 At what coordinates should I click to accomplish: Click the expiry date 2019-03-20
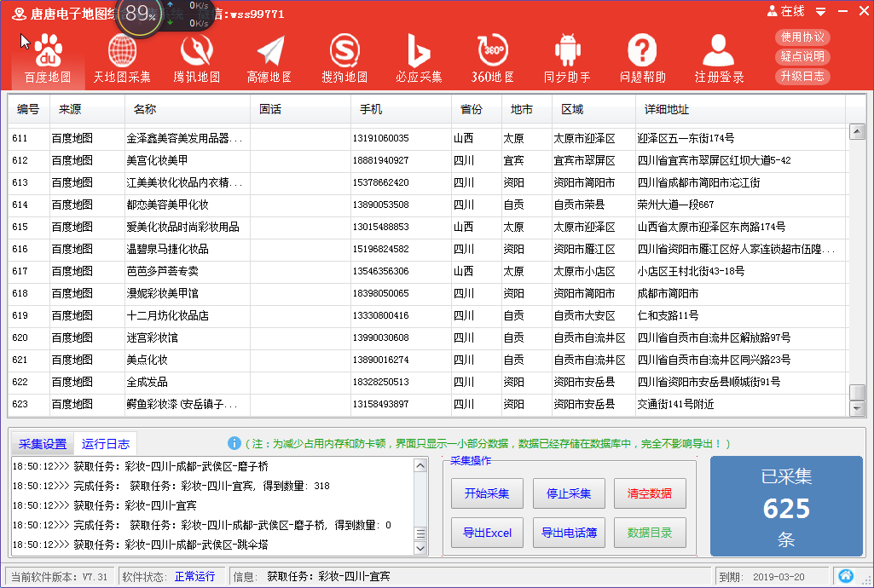(778, 577)
